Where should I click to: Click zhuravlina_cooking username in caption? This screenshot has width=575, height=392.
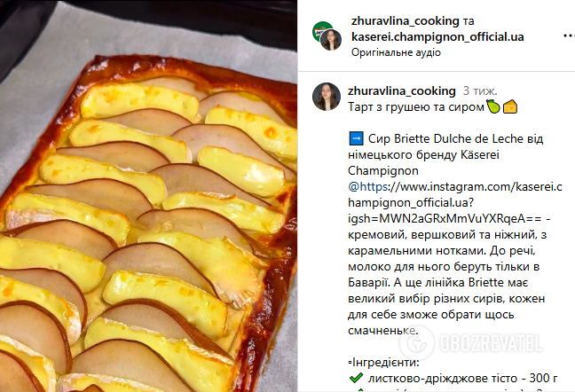pos(402,90)
